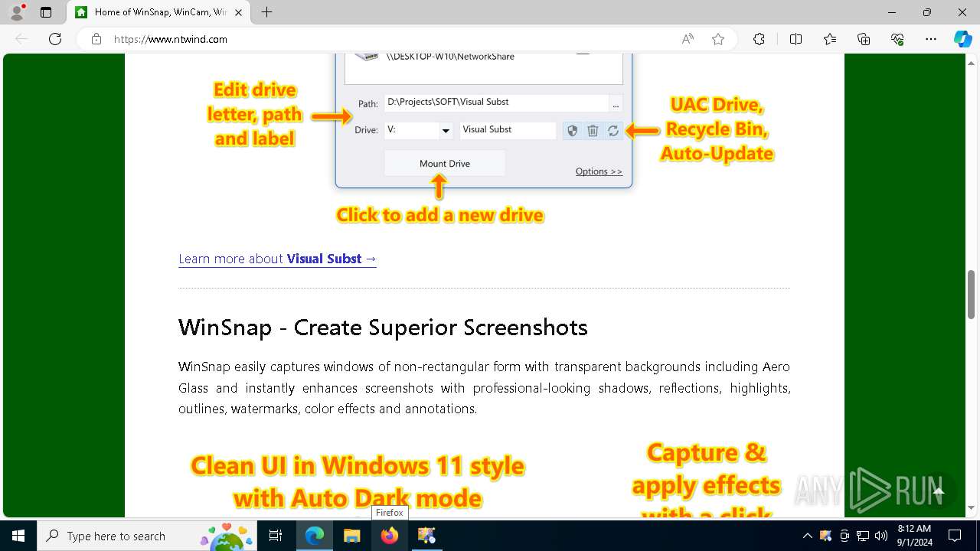Open the Copilot sidebar icon
The width and height of the screenshot is (980, 551).
(x=962, y=39)
